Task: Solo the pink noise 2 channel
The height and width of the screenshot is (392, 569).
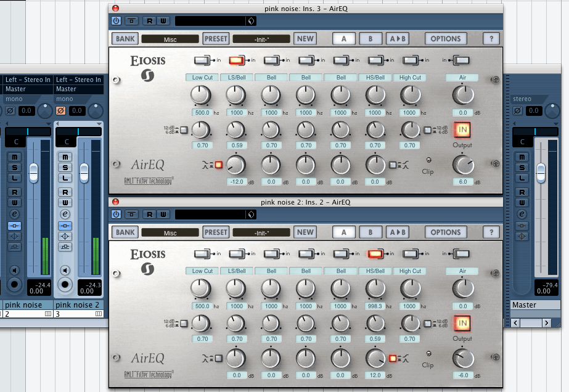Action: (65, 167)
